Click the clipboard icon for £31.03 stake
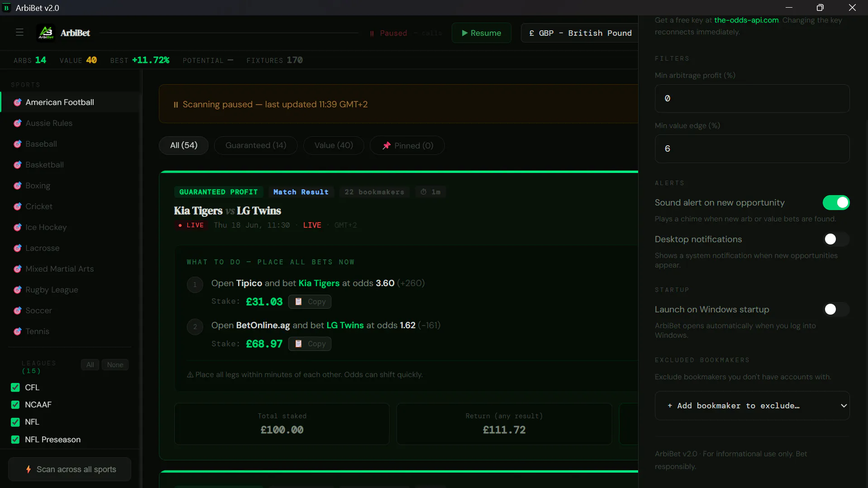This screenshot has height=488, width=868. (x=299, y=301)
